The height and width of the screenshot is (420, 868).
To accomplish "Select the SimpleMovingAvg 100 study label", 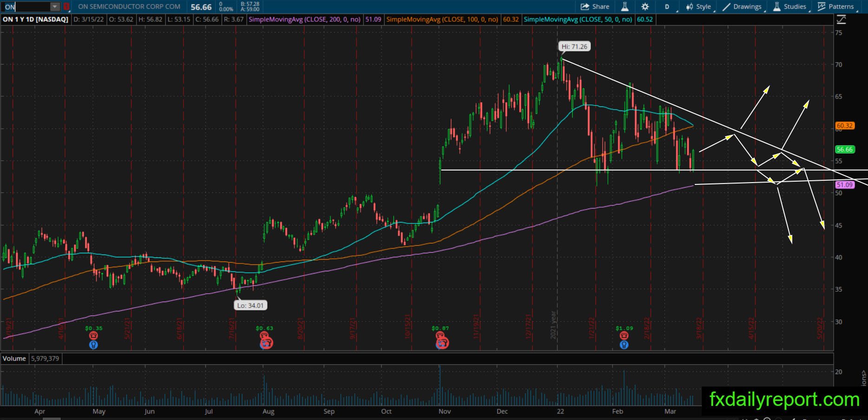I will [x=442, y=20].
